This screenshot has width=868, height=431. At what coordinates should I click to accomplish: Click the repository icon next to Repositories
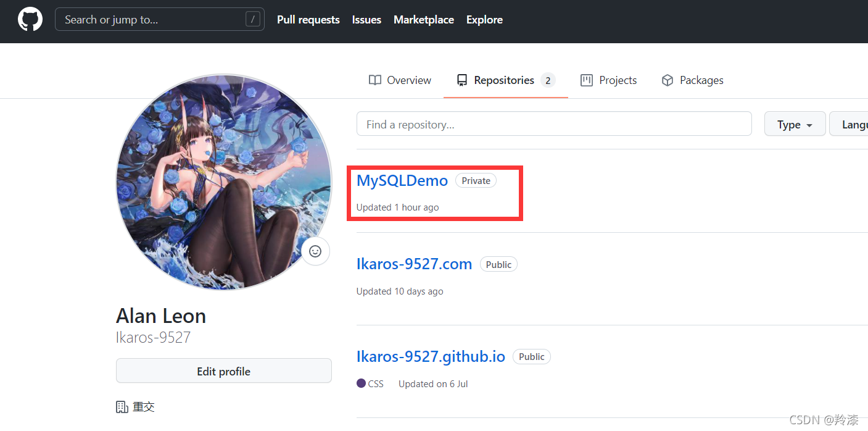461,80
